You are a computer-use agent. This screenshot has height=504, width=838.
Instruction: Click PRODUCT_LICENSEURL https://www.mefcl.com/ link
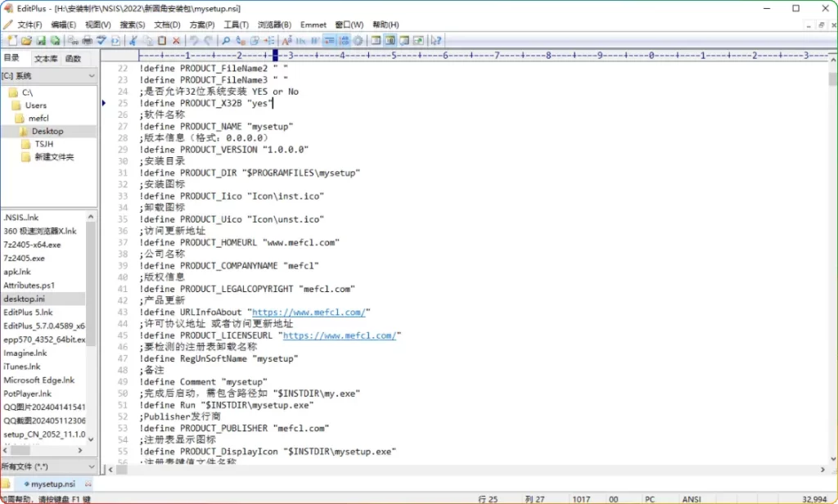340,335
